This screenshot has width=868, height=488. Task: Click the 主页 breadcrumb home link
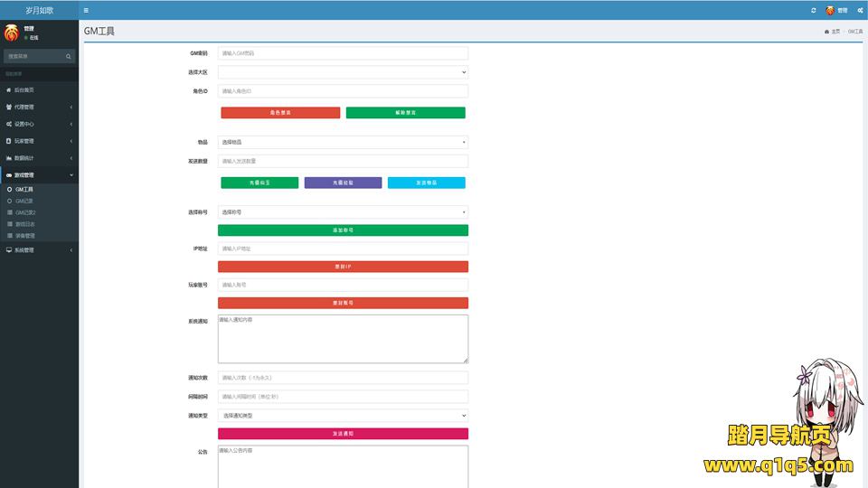[833, 32]
